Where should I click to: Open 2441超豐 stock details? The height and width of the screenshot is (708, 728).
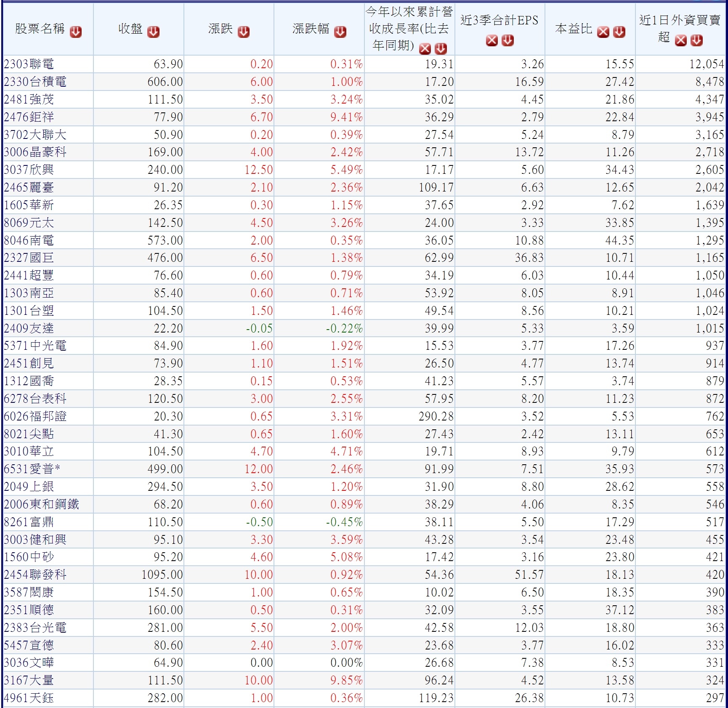pyautogui.click(x=29, y=275)
